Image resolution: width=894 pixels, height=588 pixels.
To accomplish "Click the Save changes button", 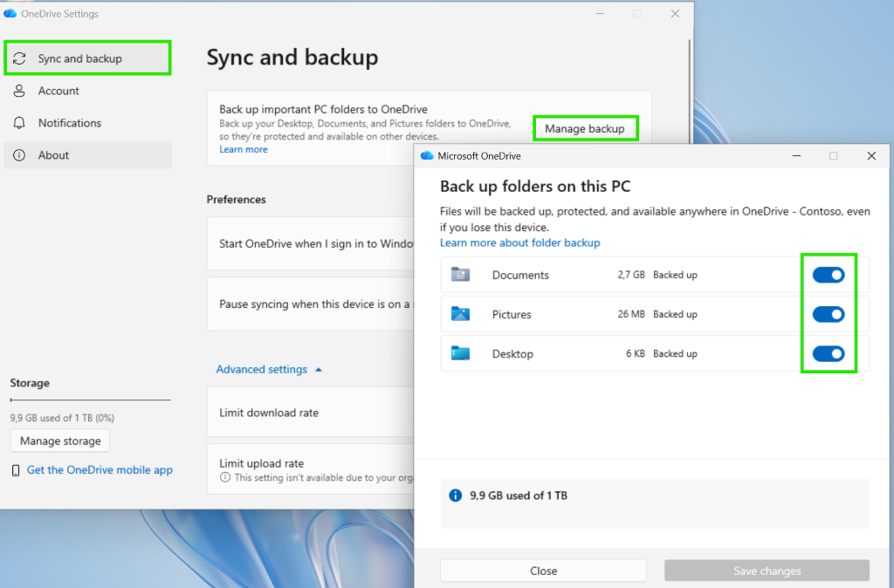I will (x=767, y=571).
